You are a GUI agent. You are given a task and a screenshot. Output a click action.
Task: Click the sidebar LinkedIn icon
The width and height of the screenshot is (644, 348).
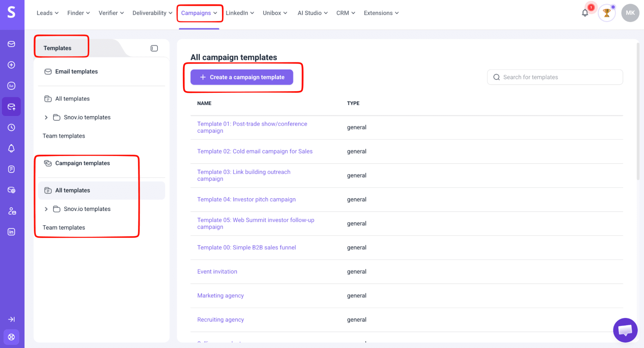point(11,232)
